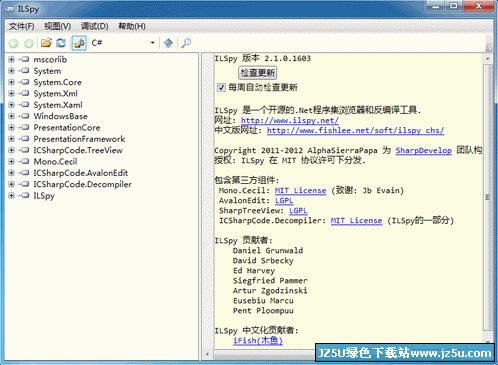Expand the System assembly node
Image resolution: width=498 pixels, height=365 pixels.
pyautogui.click(x=11, y=71)
